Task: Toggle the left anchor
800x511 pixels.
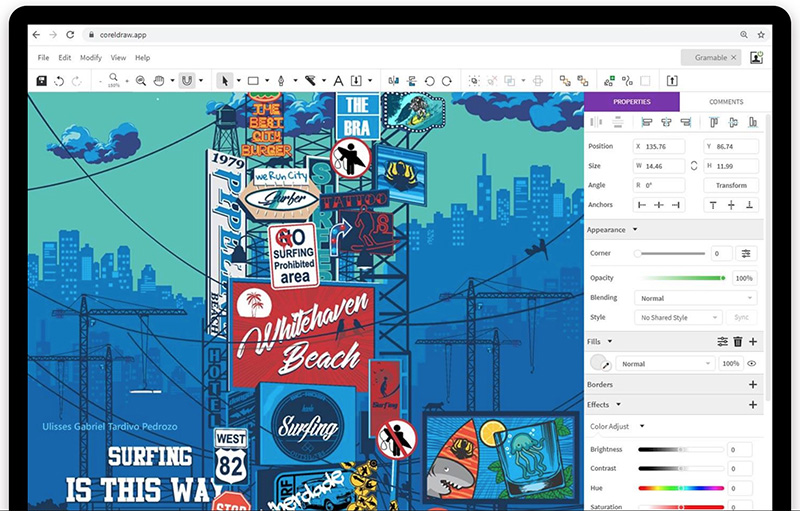Action: [x=642, y=205]
